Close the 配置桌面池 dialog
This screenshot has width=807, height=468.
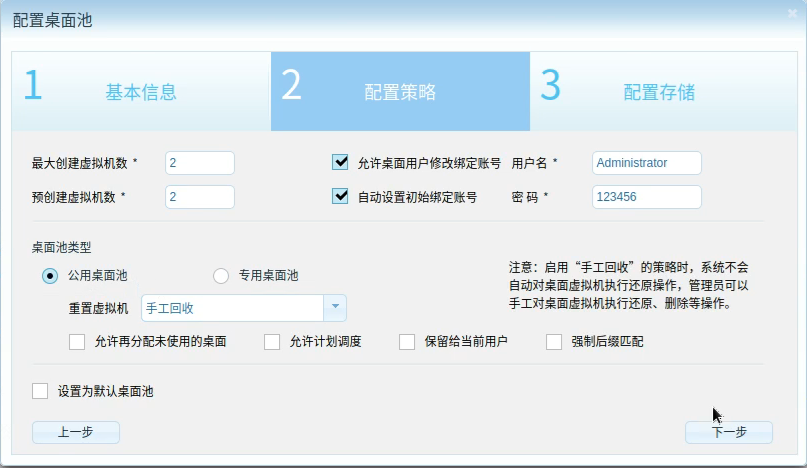(x=792, y=13)
